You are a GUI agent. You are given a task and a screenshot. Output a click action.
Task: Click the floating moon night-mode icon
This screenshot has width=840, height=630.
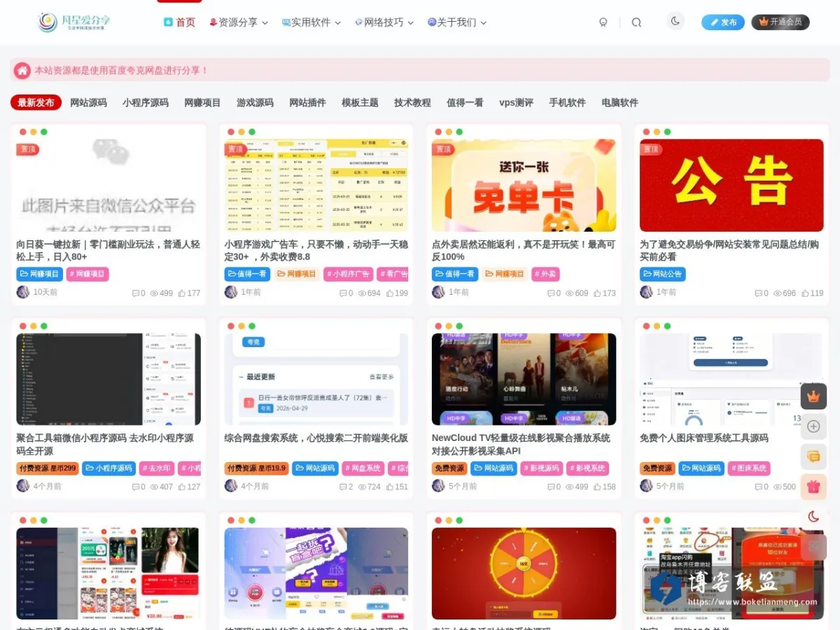click(813, 517)
